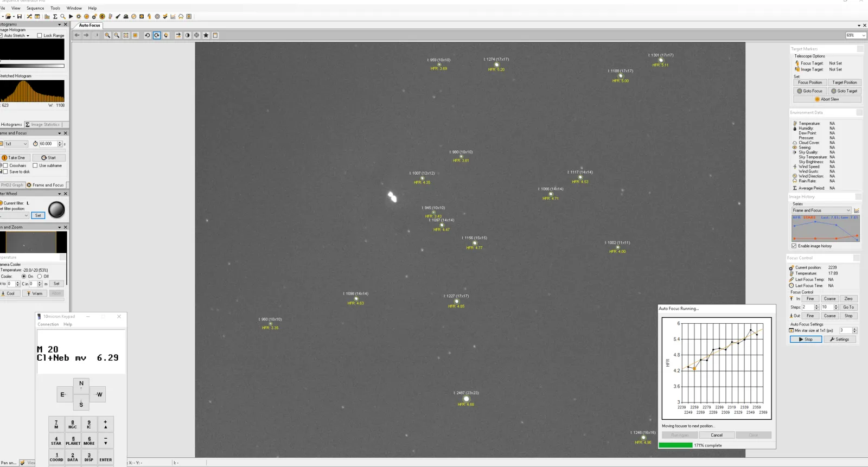
Task: Click the folder Open sequence icon
Action: (x=8, y=16)
